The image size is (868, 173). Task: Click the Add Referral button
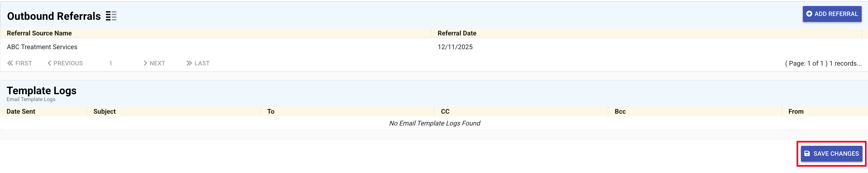click(832, 14)
